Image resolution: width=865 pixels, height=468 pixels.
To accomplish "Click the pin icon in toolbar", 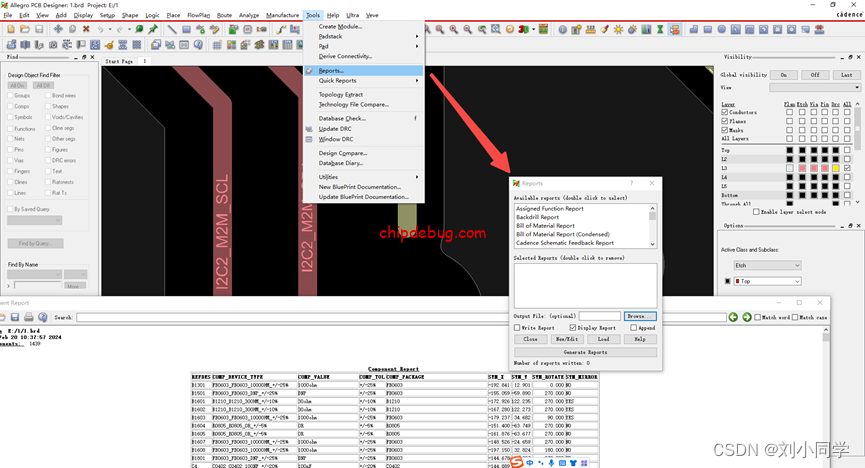I will pos(153,30).
